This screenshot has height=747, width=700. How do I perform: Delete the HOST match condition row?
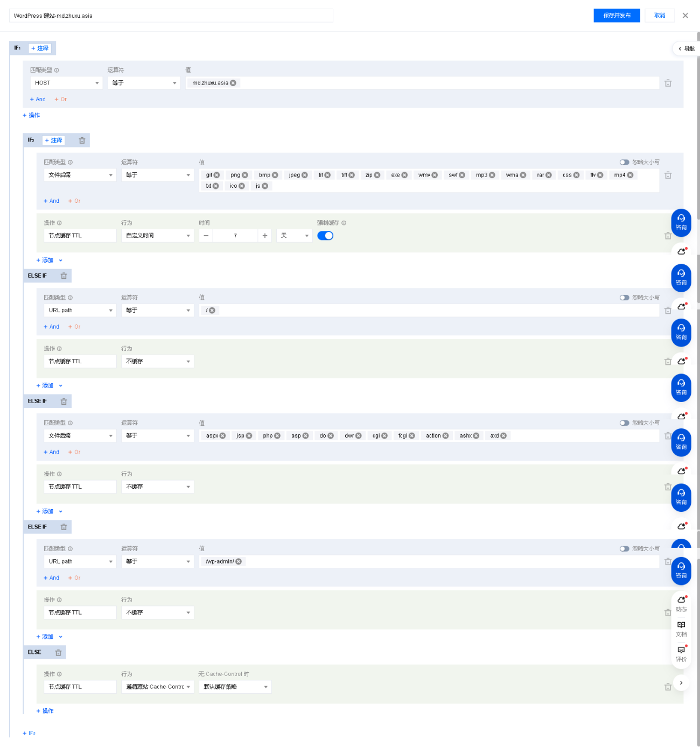(668, 83)
